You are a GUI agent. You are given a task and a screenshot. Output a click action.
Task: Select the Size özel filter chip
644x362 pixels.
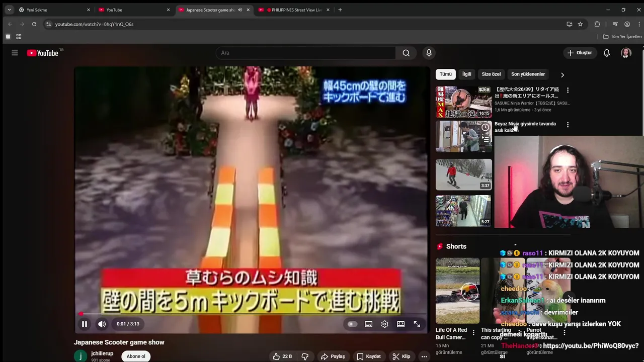pos(491,74)
